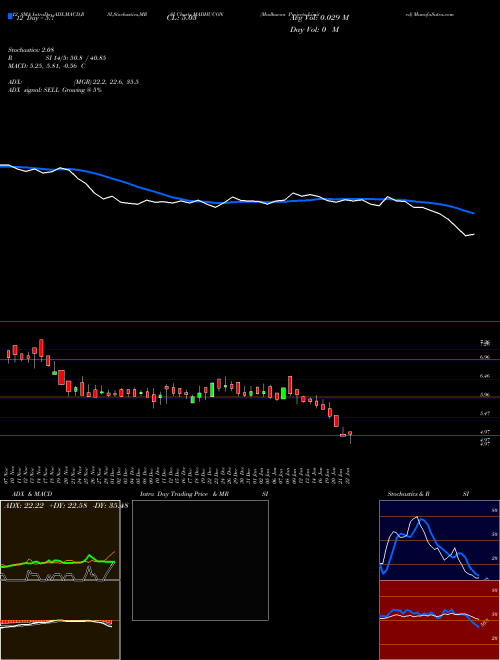Viewport: 500px width, 660px height.
Task: Click the CL closing price value
Action: [181, 18]
